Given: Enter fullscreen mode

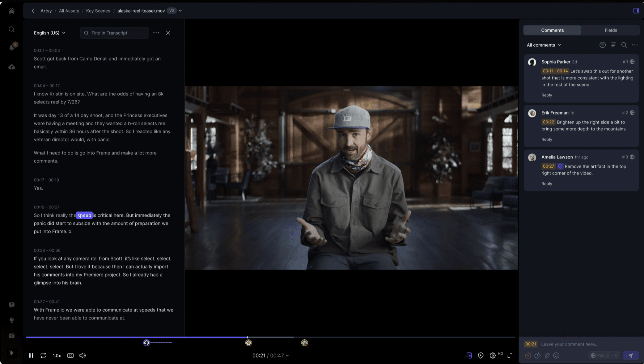Looking at the screenshot, I should [510, 355].
